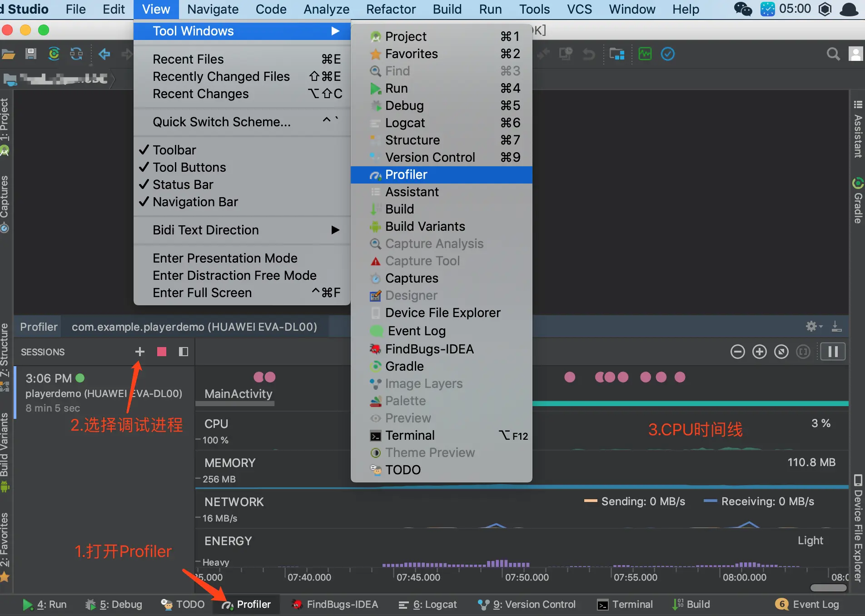865x616 pixels.
Task: Open Device File Explorer from submenu
Action: pyautogui.click(x=442, y=313)
